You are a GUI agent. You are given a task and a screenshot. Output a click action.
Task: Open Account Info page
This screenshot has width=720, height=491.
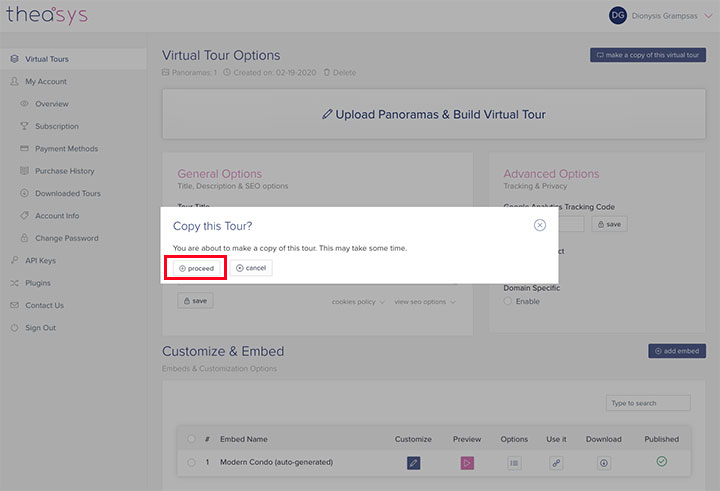(57, 216)
